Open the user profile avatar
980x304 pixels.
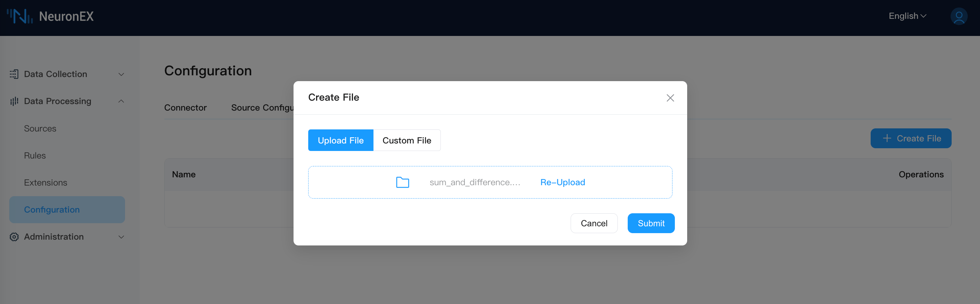[958, 16]
